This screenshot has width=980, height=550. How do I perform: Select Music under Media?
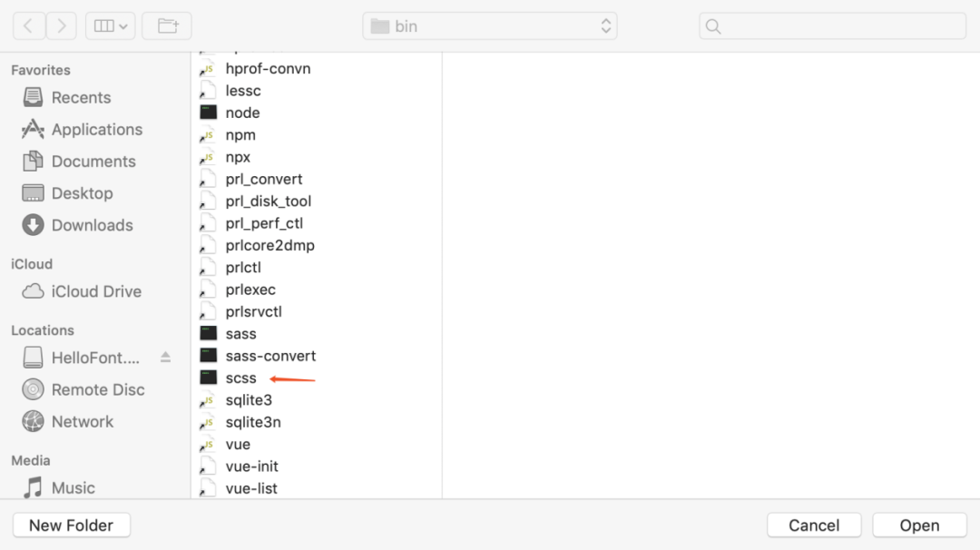pyautogui.click(x=73, y=488)
